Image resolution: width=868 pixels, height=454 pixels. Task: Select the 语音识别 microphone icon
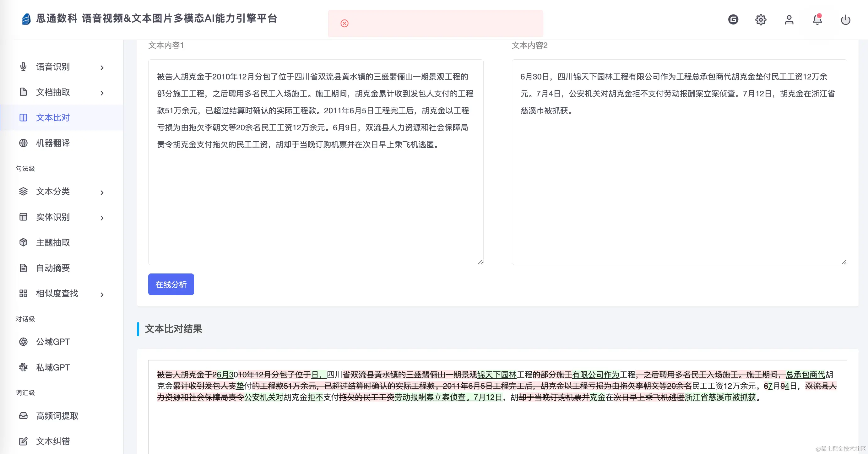click(x=23, y=67)
